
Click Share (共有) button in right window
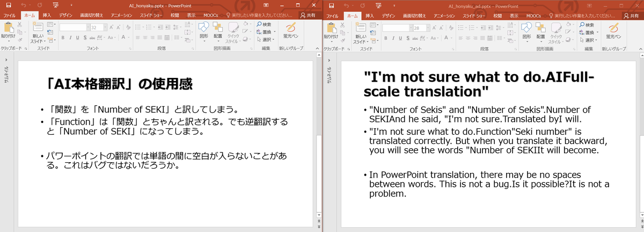[x=631, y=16]
